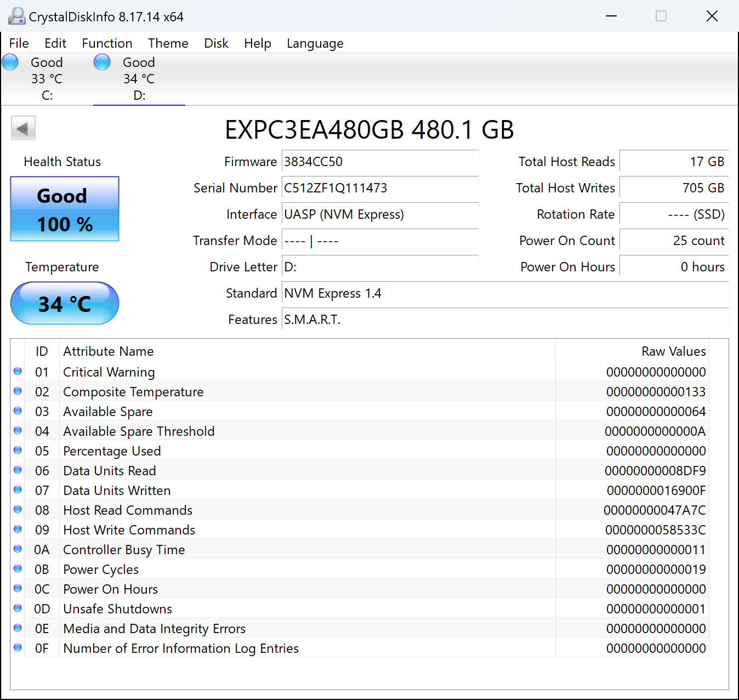
Task: Click the status LED next to Composite Temperature
Action: click(x=17, y=391)
